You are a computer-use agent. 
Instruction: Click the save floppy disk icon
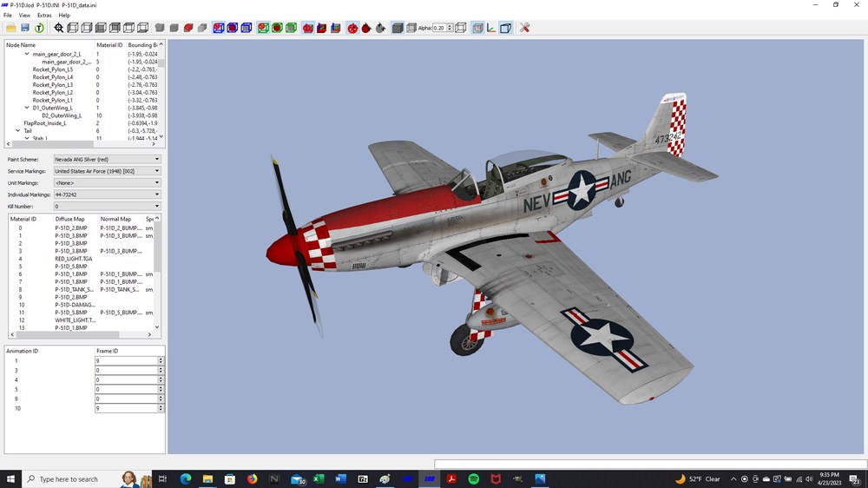pos(25,28)
